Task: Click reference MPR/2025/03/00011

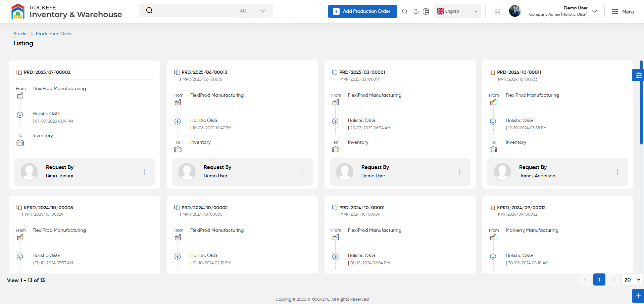Action: [359, 79]
